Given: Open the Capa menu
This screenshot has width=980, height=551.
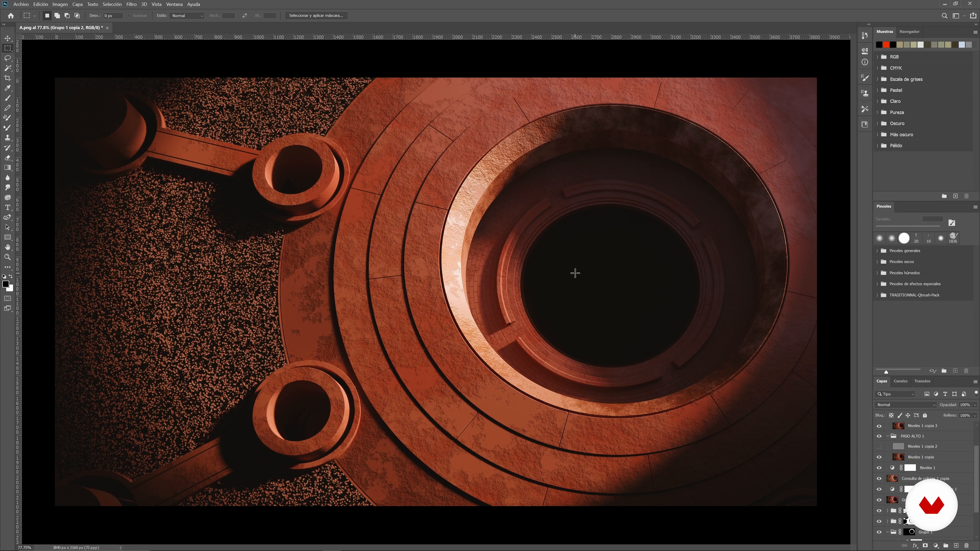Looking at the screenshot, I should [78, 4].
